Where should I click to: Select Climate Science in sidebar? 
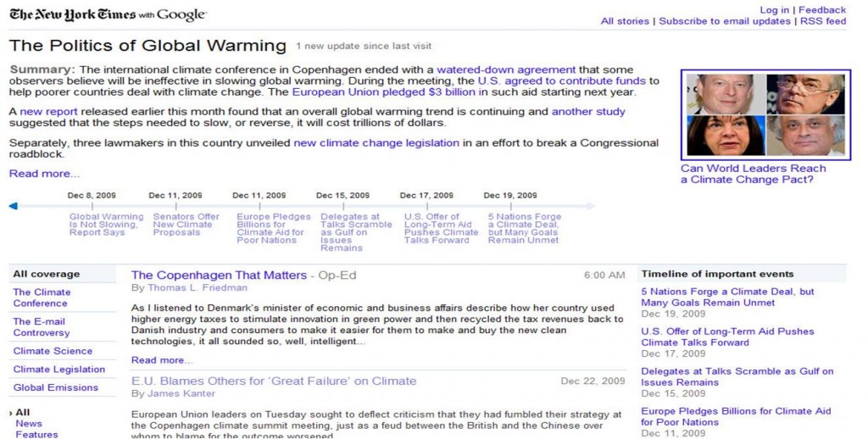[53, 351]
